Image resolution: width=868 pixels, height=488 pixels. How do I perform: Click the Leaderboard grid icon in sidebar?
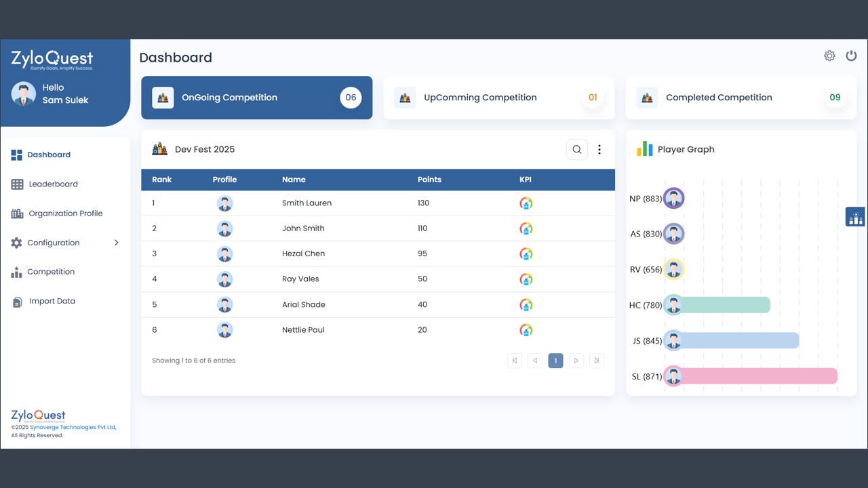(x=17, y=184)
